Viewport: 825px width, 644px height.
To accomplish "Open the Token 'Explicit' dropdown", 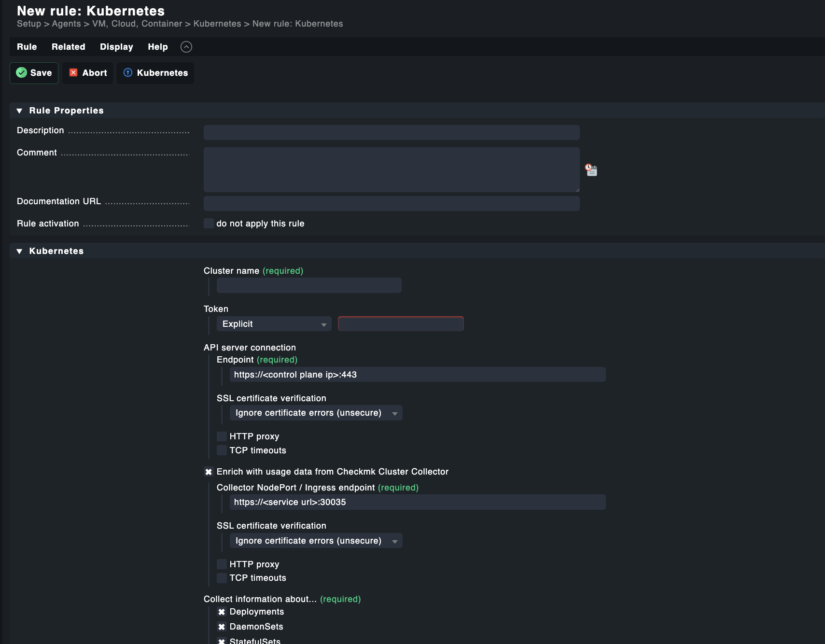I will click(x=273, y=324).
